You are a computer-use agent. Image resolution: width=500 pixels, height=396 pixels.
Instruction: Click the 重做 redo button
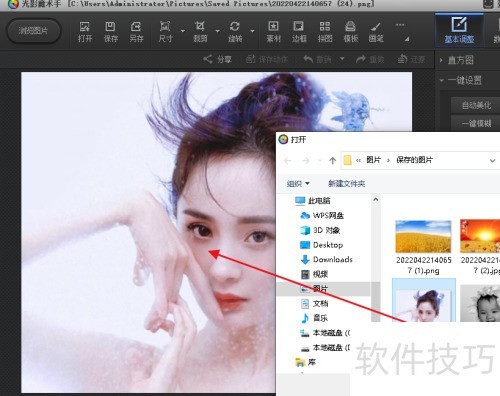[x=370, y=59]
